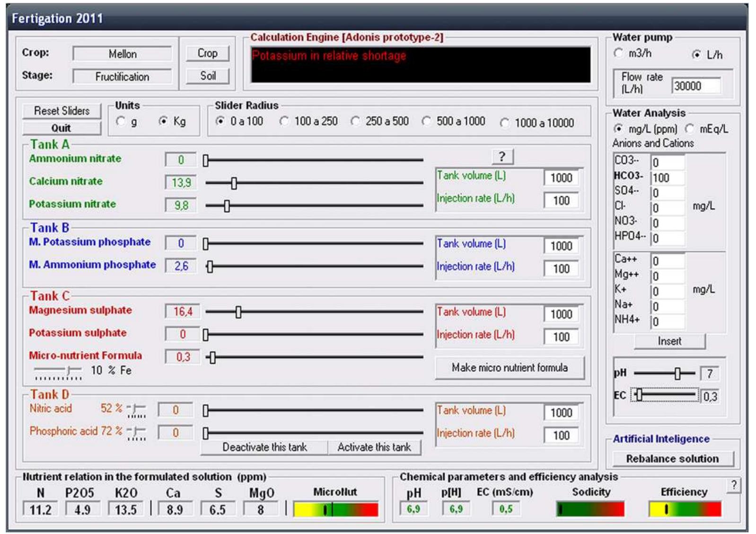Click Activate this tank button
Screen dimensions: 756x534
pos(374,447)
